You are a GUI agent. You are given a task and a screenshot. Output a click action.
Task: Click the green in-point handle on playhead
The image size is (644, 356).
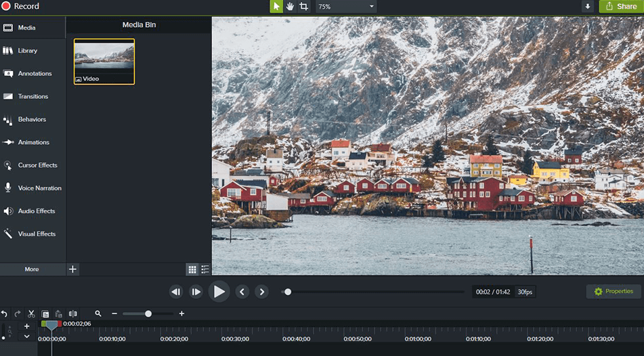[x=43, y=324]
